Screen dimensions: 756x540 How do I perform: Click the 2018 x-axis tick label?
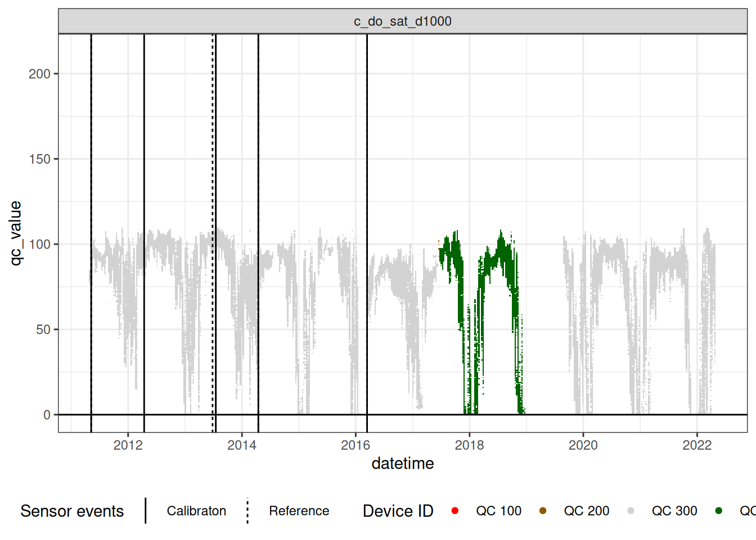[469, 445]
